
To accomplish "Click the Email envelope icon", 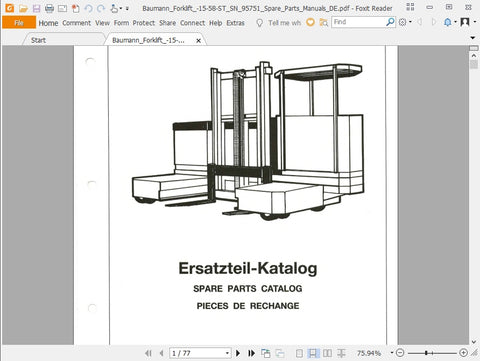I will pos(62,8).
